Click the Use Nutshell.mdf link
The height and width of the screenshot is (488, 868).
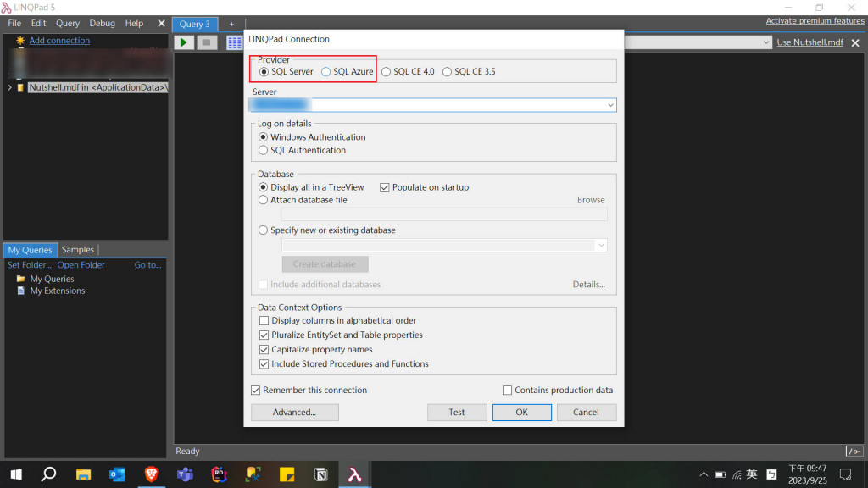[810, 42]
